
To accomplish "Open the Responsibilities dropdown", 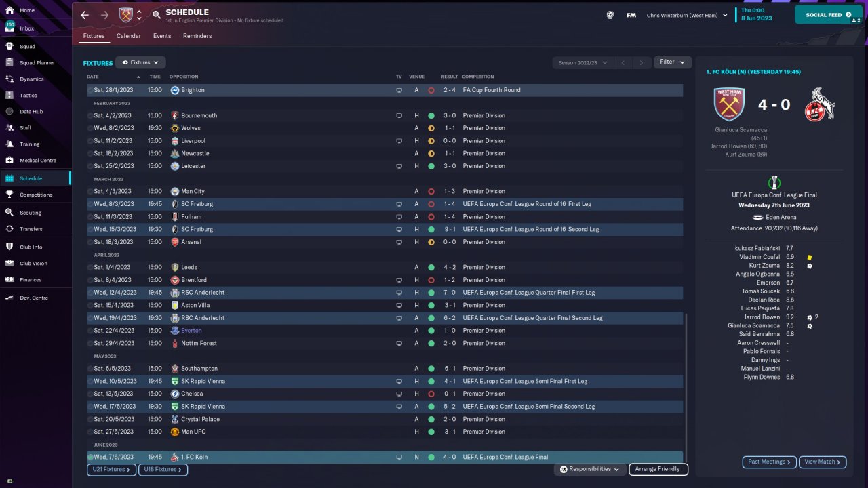I will (x=589, y=469).
